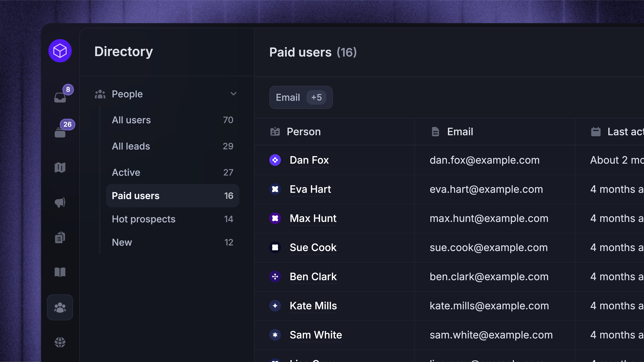Image resolution: width=644 pixels, height=362 pixels.
Task: Select the Active segment
Action: coord(173,172)
